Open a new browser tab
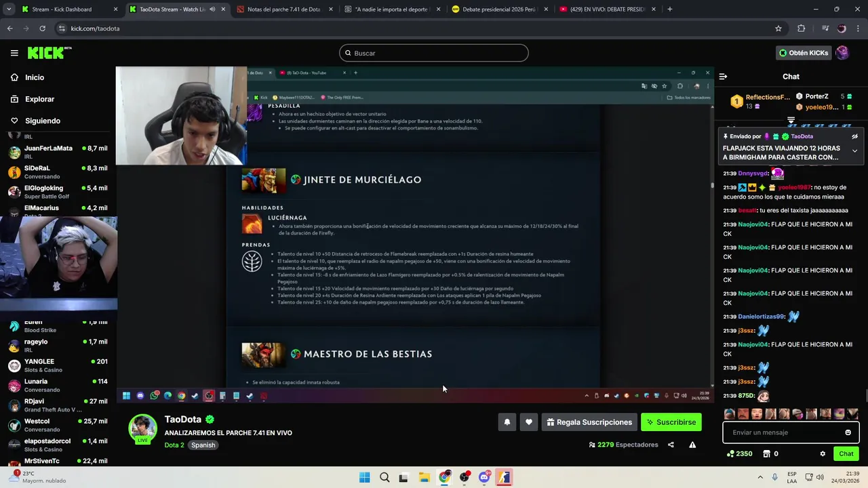This screenshot has height=488, width=868. pos(669,9)
